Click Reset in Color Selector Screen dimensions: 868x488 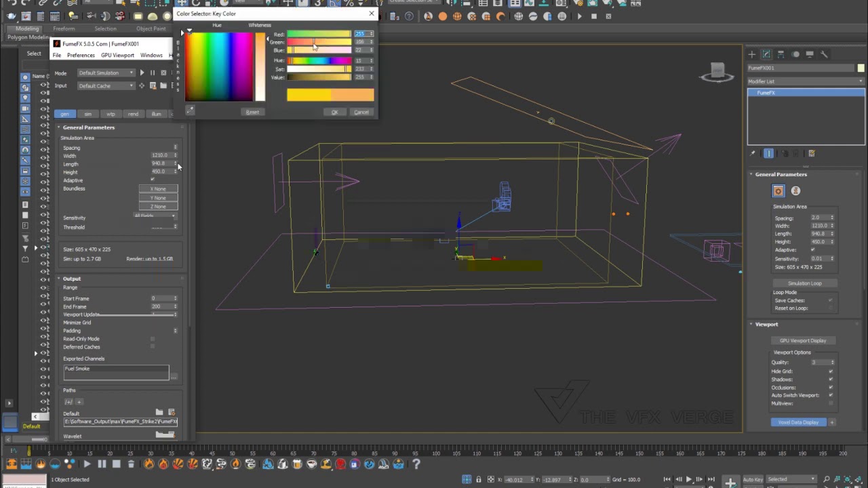click(252, 112)
